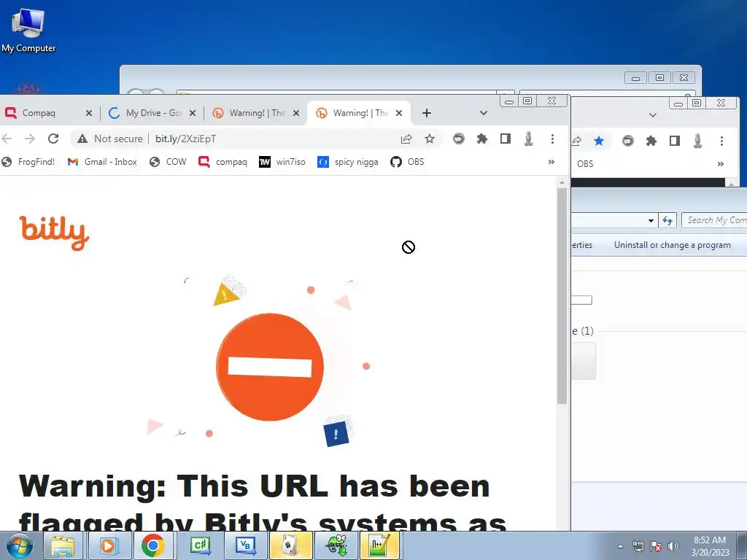The width and height of the screenshot is (747, 560).
Task: Open a new tab with plus button
Action: [x=427, y=113]
